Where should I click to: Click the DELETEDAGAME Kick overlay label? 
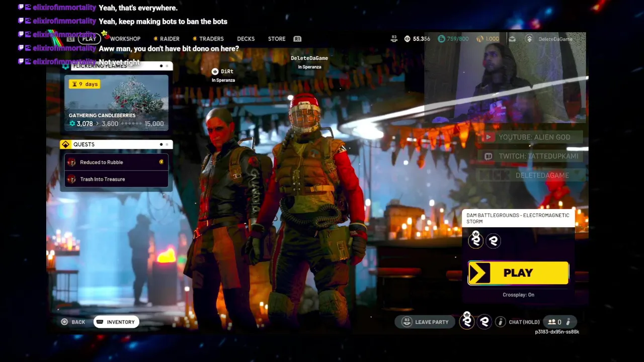(x=542, y=175)
